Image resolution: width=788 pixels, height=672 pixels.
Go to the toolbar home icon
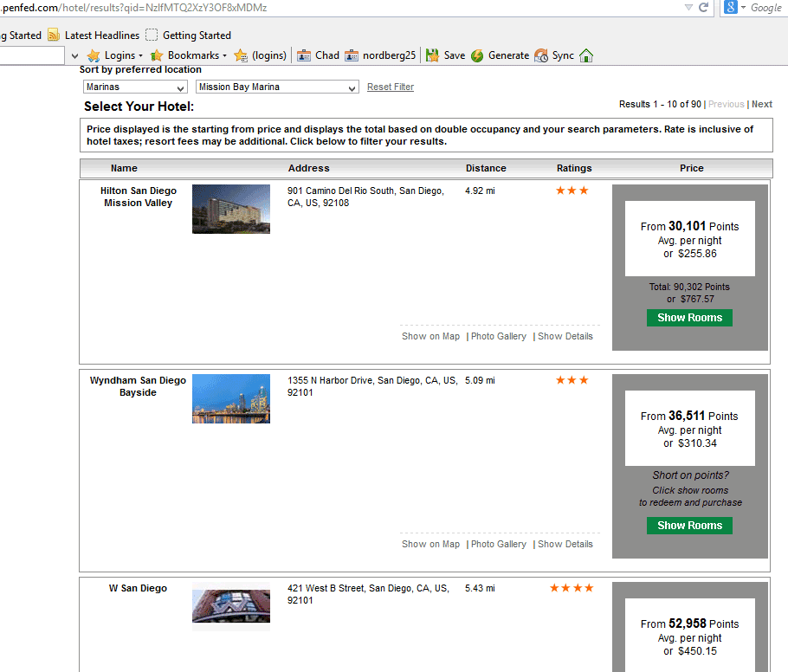pos(586,55)
